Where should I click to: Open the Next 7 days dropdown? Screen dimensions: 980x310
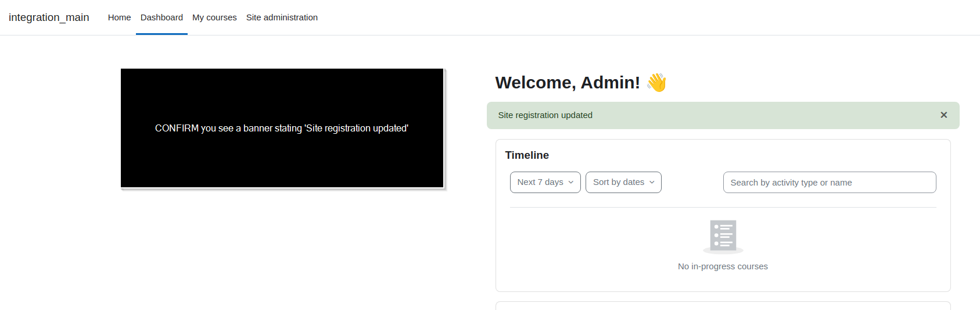click(545, 182)
